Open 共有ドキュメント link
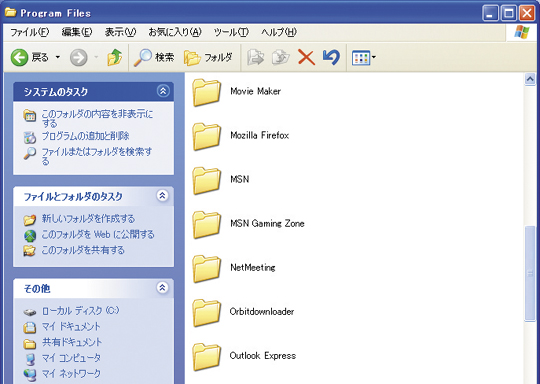 click(72, 342)
